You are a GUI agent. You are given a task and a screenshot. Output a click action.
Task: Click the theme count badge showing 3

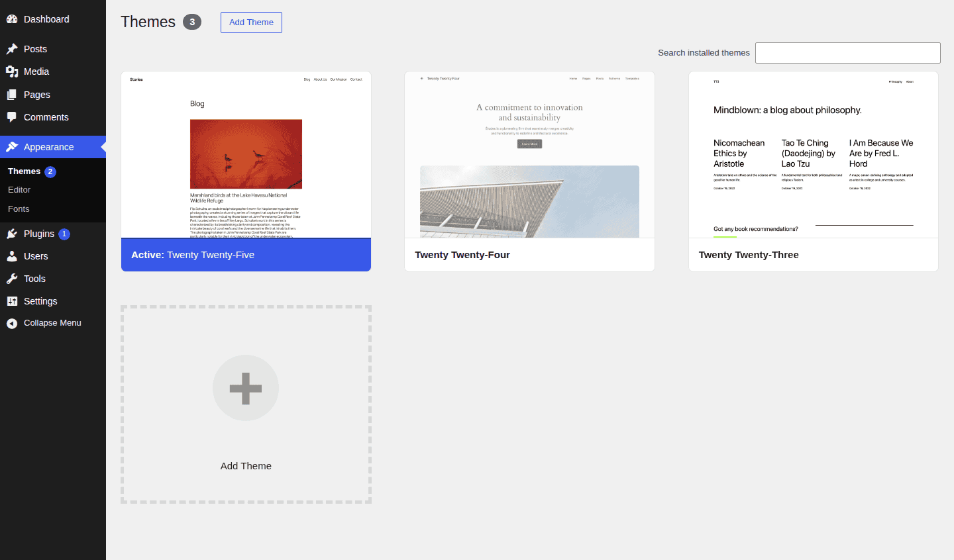[x=192, y=22]
